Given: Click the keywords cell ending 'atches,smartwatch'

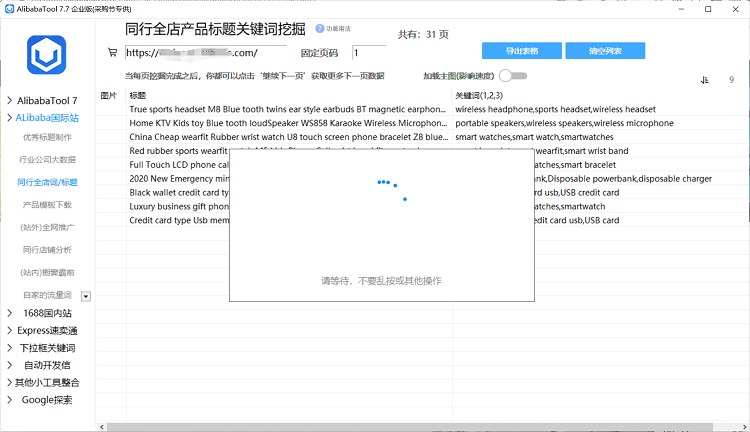Looking at the screenshot, I should 570,206.
